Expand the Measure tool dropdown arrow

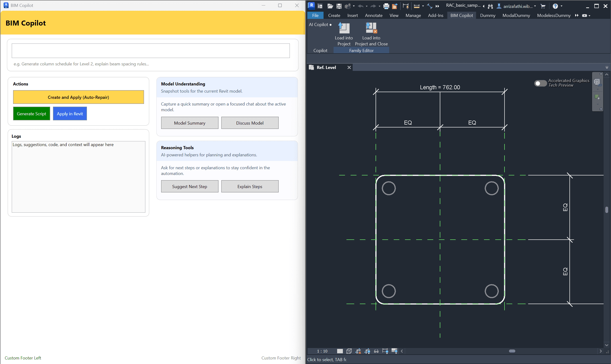pos(423,6)
